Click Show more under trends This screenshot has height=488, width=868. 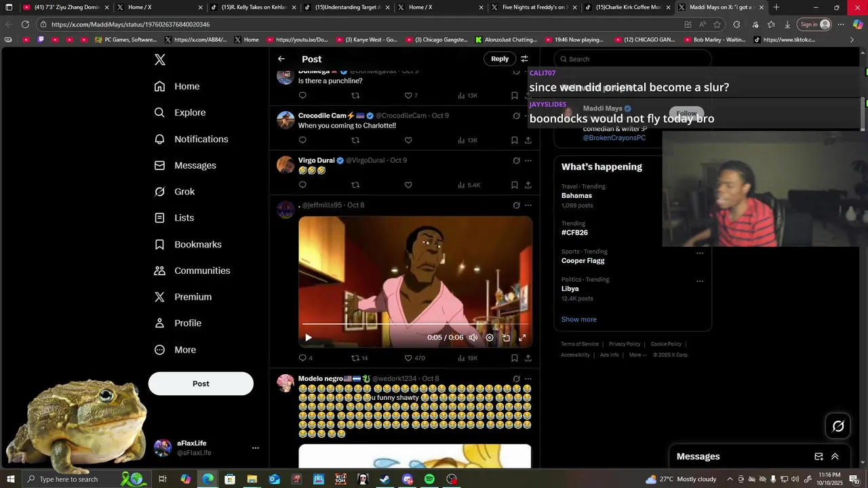[578, 319]
